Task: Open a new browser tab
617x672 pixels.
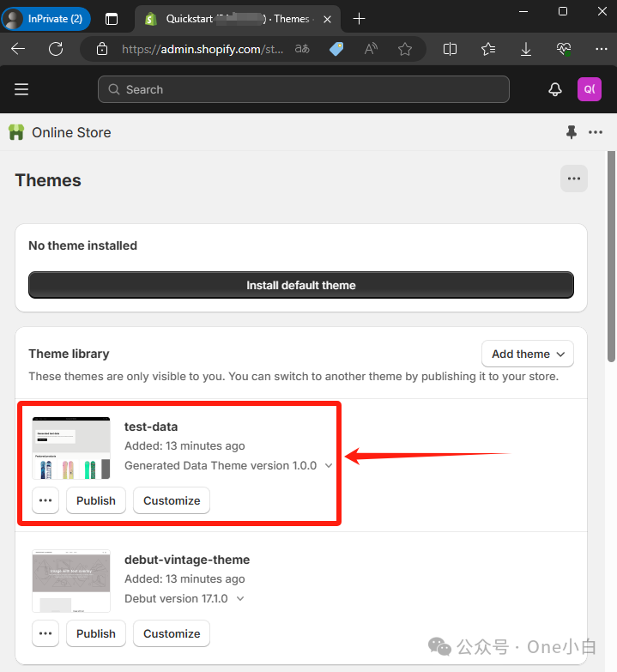Action: (359, 19)
